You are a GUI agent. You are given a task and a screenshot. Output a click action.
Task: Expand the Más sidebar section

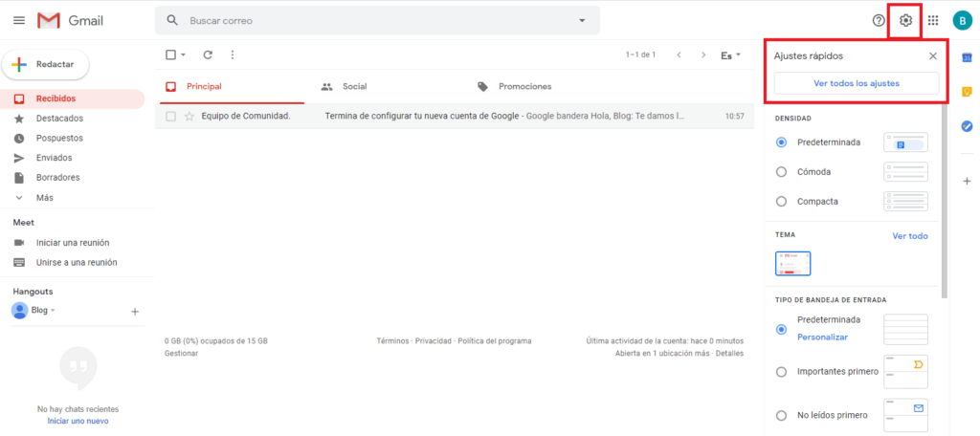point(44,197)
